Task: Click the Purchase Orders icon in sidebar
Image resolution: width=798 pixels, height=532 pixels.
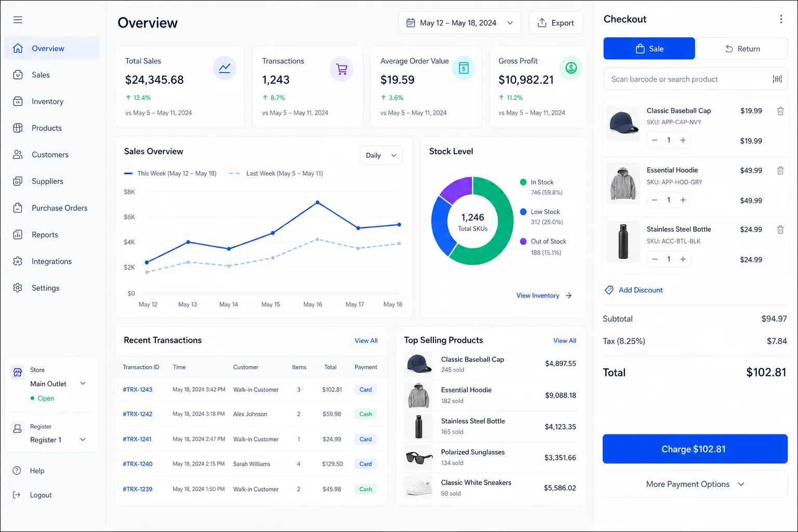Action: pyautogui.click(x=18, y=208)
